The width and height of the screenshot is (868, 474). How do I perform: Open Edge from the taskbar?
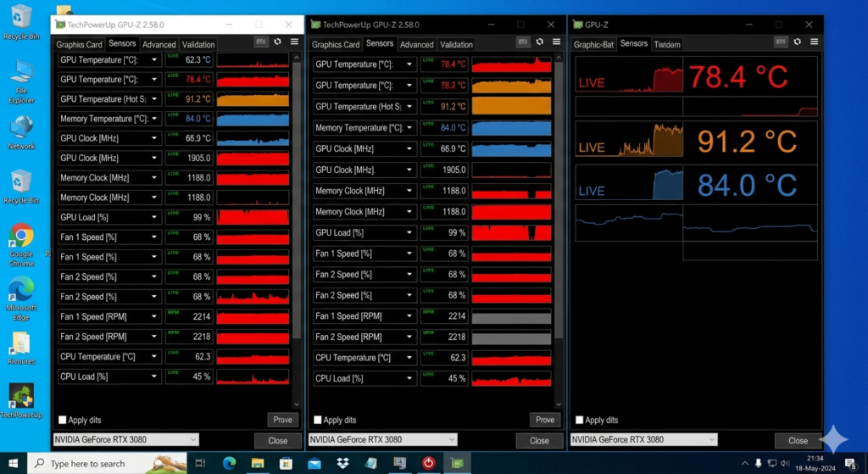(x=229, y=464)
